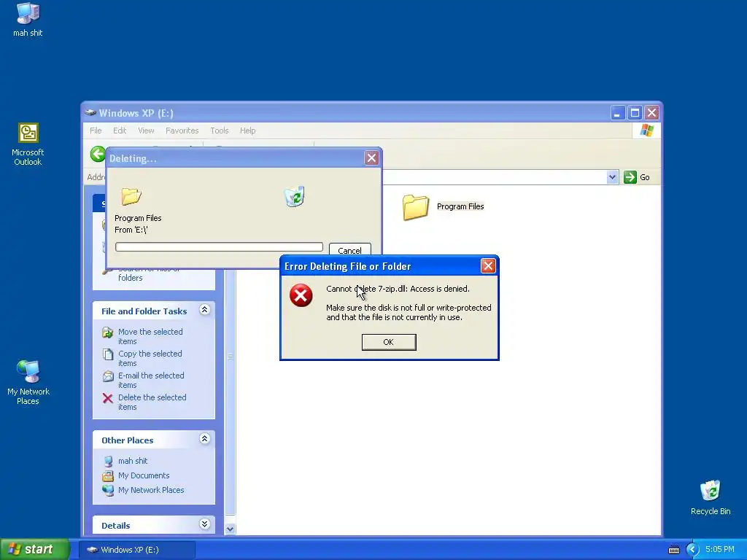Click the mah shit computer icon in Other Places
This screenshot has width=747, height=560.
(x=108, y=461)
